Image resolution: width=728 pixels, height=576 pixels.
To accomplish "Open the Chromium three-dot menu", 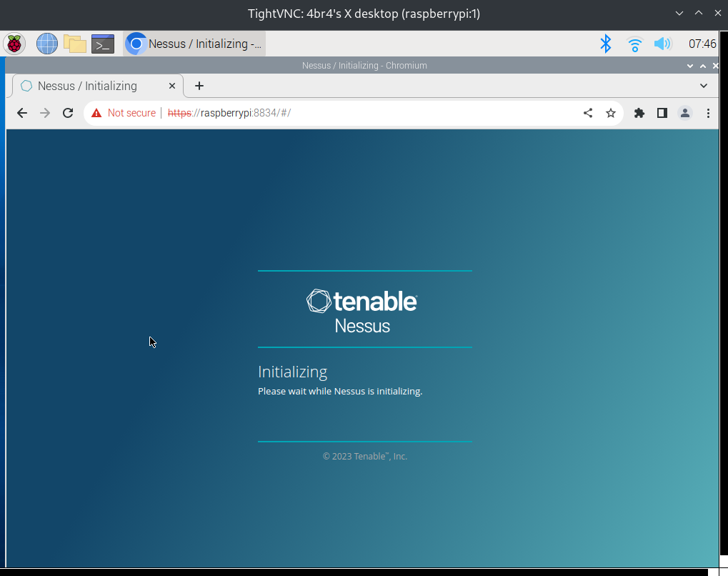I will click(x=708, y=113).
